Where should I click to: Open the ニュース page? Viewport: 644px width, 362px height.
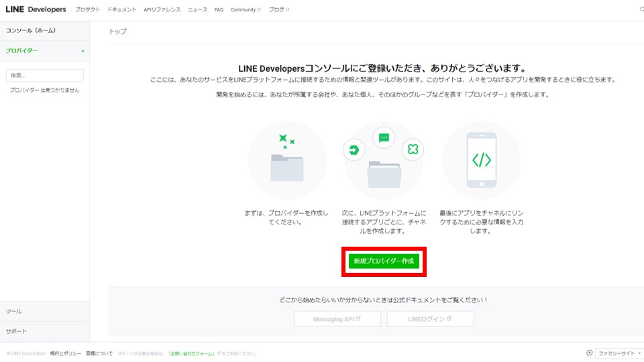(x=197, y=9)
